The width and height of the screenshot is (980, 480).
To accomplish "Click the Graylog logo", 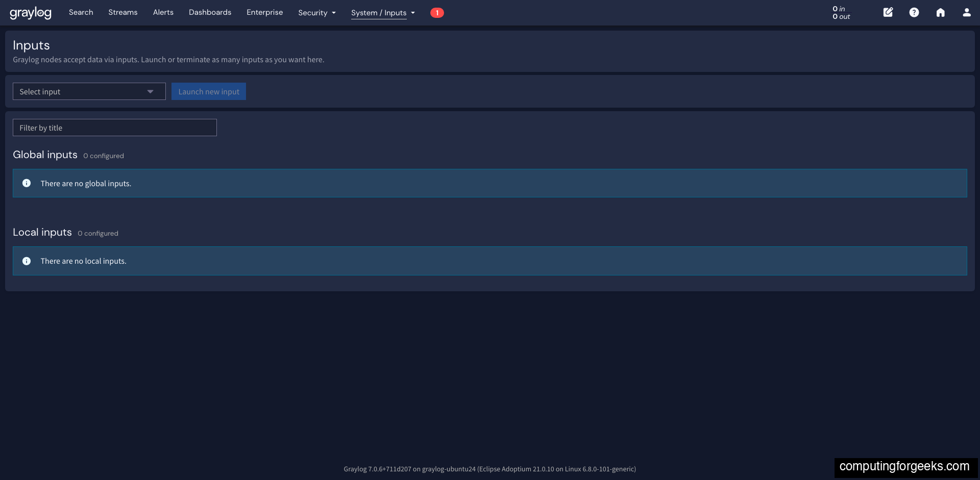I will (x=31, y=13).
